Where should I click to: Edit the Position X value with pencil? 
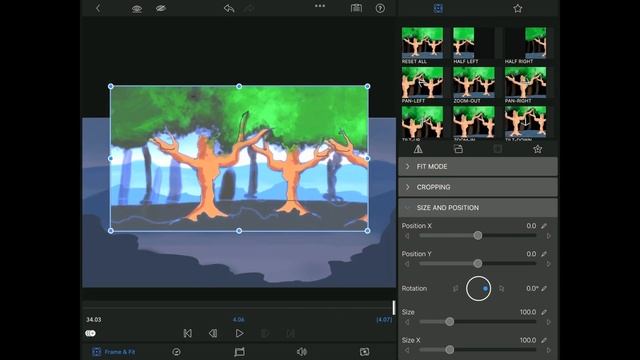(544, 226)
